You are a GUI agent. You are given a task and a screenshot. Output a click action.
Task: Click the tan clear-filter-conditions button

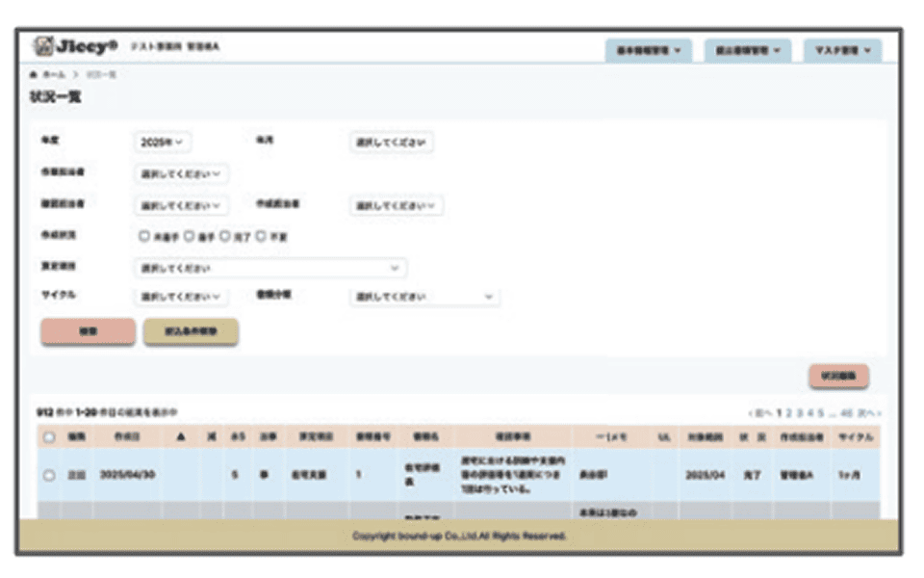(191, 331)
